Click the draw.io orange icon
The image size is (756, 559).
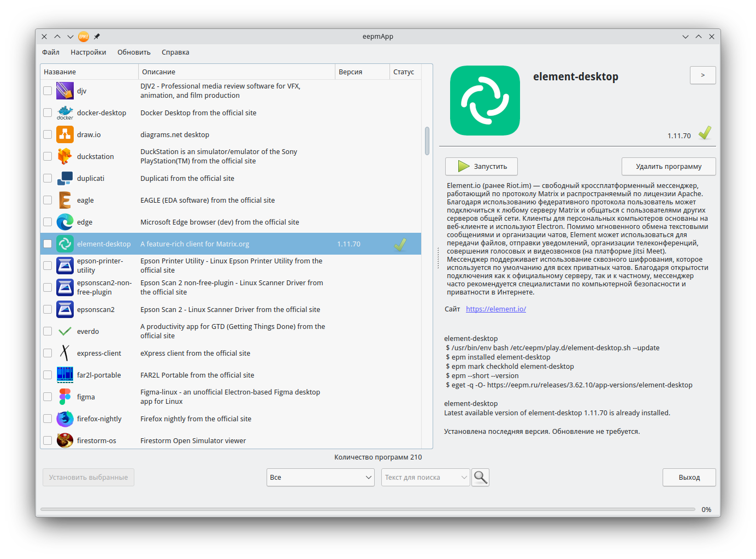click(x=65, y=134)
